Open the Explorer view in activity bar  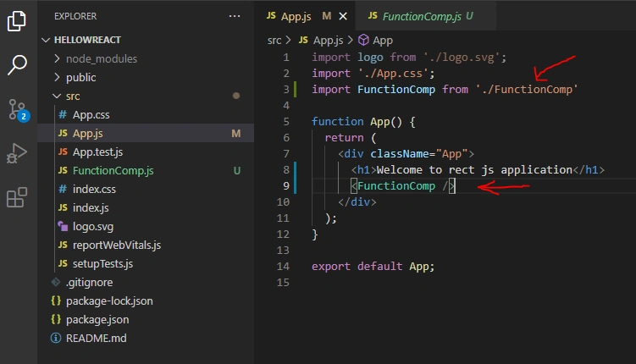17,21
